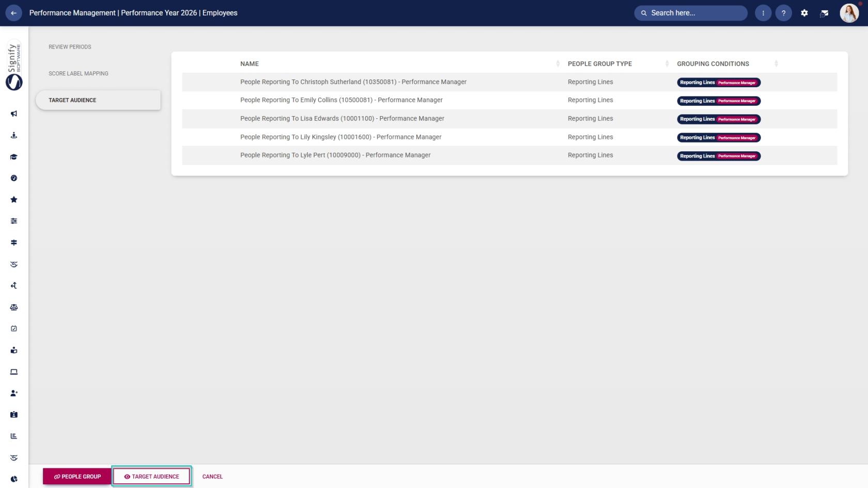Click the Performance Management page title
868x488 pixels.
pos(133,13)
